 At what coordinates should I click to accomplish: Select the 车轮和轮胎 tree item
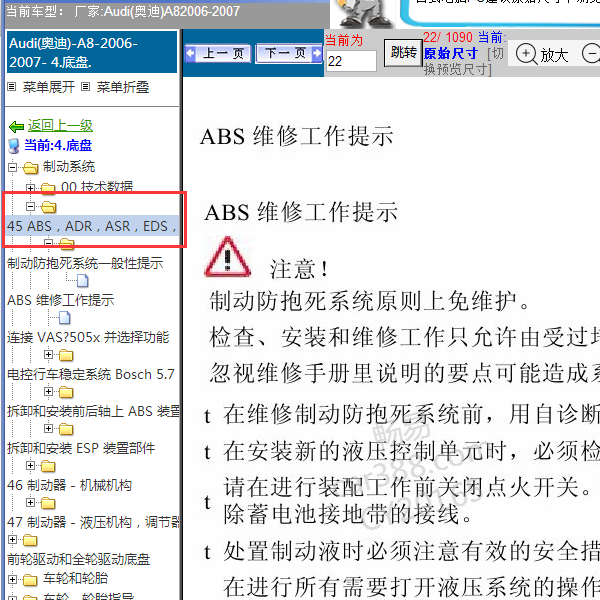[x=75, y=578]
